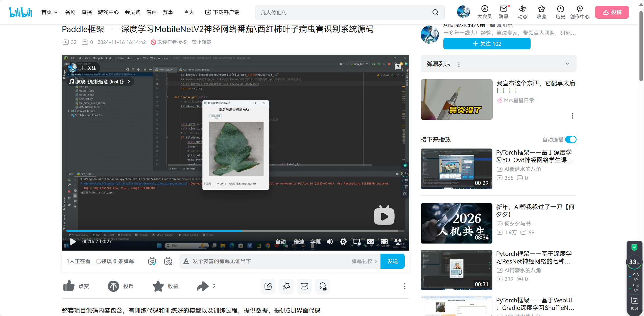Open 直播 in the top navigation
Viewport: 644px width, 316px height.
pyautogui.click(x=87, y=12)
